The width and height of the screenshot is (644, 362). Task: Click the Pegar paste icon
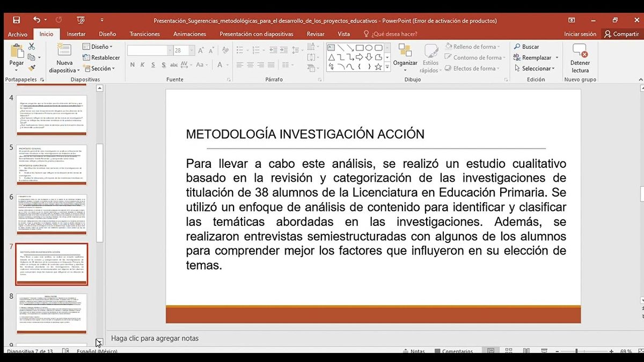tap(17, 51)
